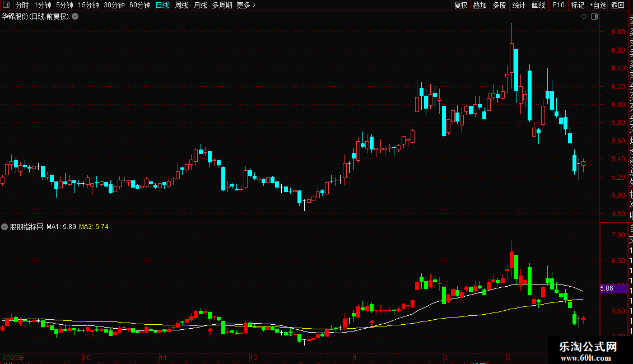The image size is (633, 364).
Task: Click the 6.80 price axis label
Action: [618, 32]
